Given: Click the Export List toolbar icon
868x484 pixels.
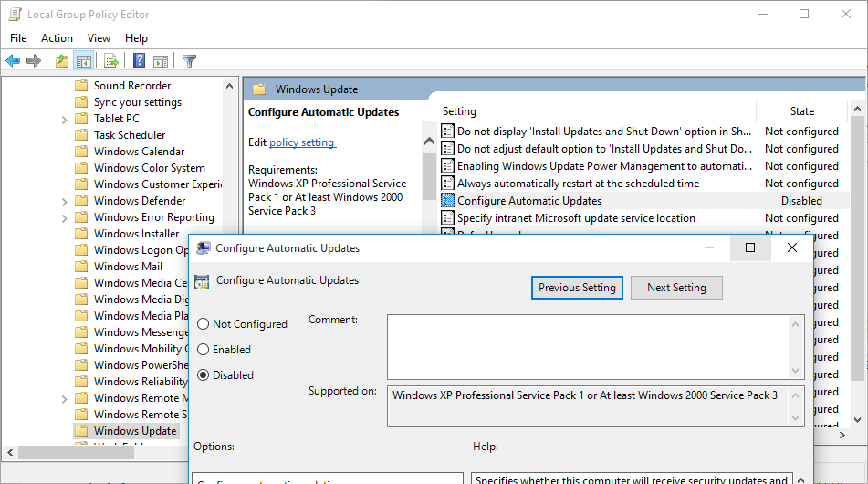Looking at the screenshot, I should click(111, 61).
